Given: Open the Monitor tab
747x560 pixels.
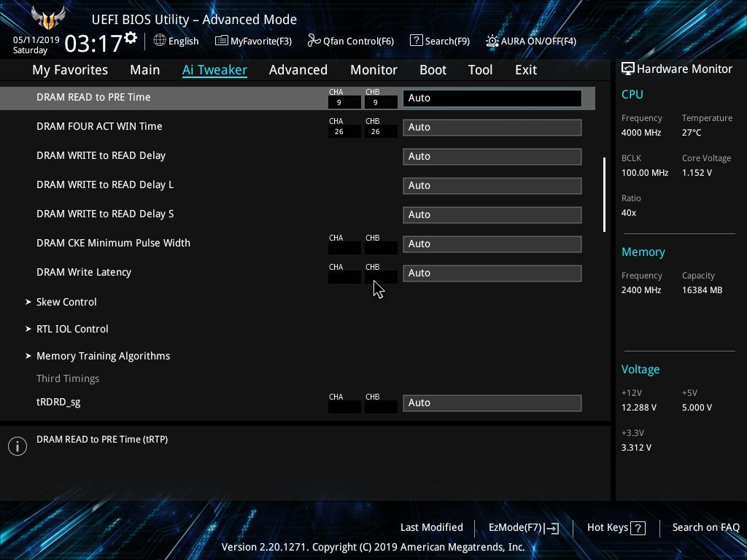Looking at the screenshot, I should coord(374,70).
